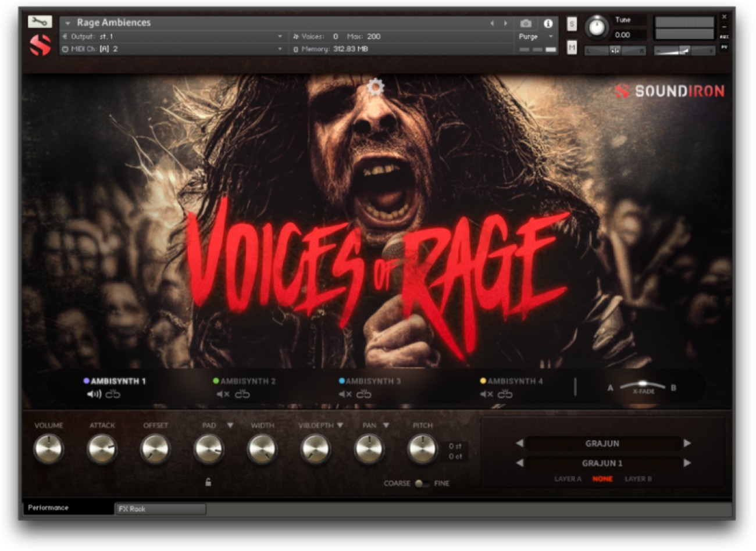Click the Purge button in the header
This screenshot has height=551, width=756.
pos(529,36)
